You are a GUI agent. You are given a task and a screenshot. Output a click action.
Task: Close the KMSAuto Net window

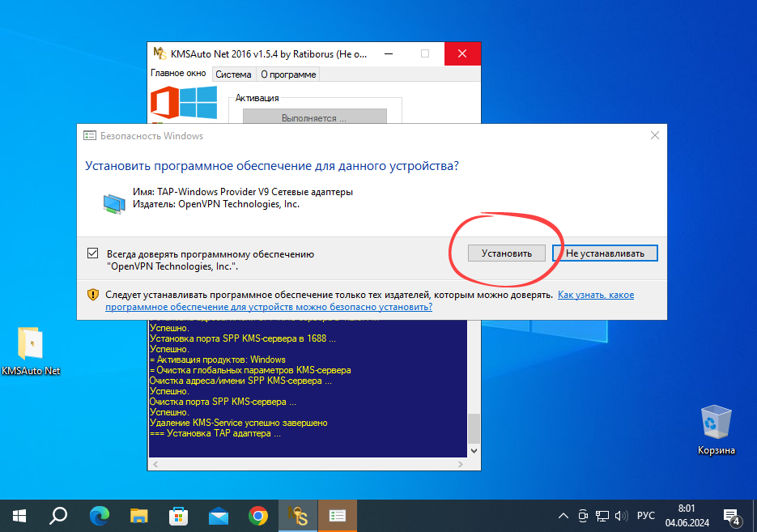coord(462,53)
